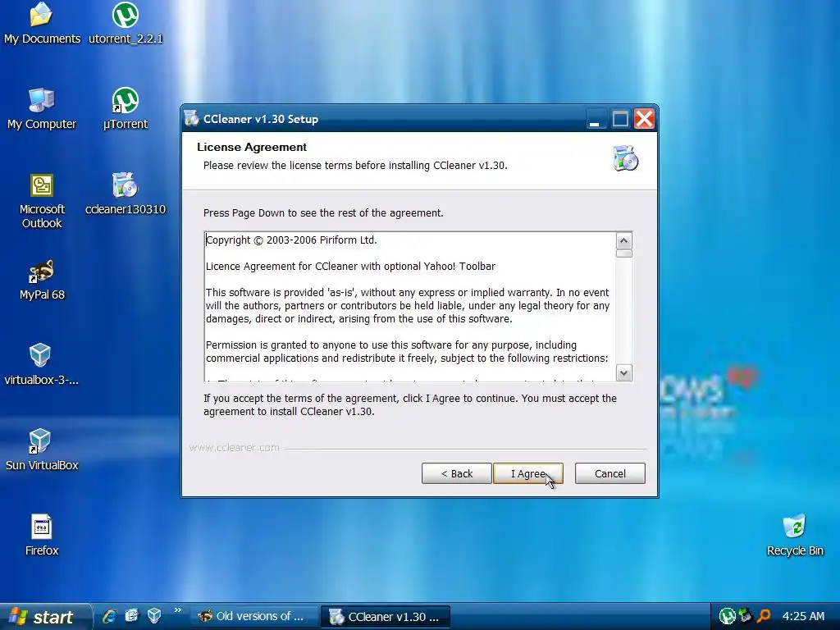Select the utorrent_2.2.1 installer icon
This screenshot has height=630, width=840.
coord(126,24)
